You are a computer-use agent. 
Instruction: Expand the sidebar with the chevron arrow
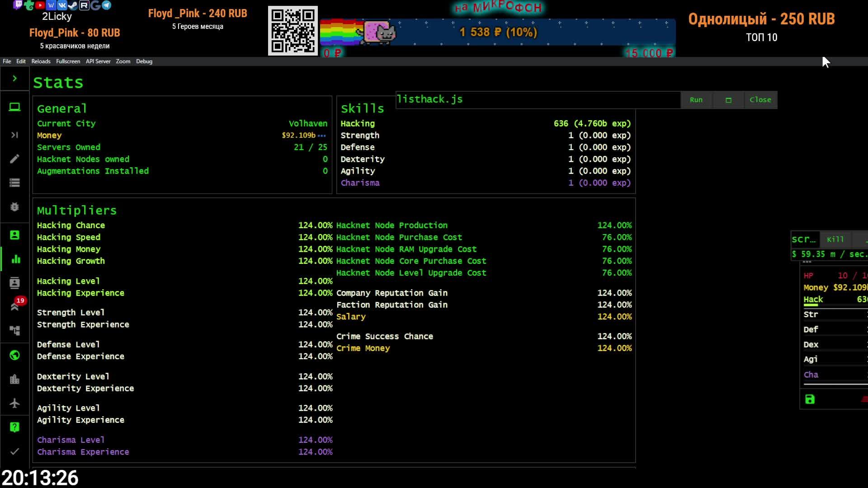(x=14, y=79)
